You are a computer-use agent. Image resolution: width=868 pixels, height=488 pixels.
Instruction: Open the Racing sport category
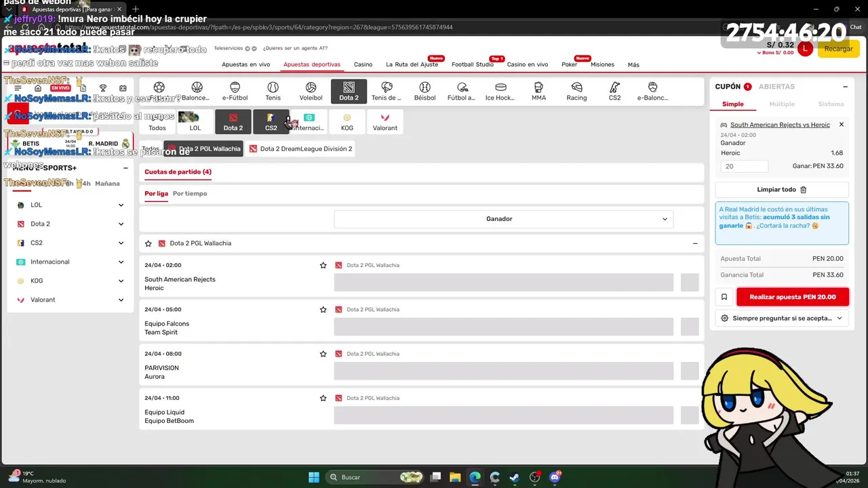pyautogui.click(x=576, y=91)
